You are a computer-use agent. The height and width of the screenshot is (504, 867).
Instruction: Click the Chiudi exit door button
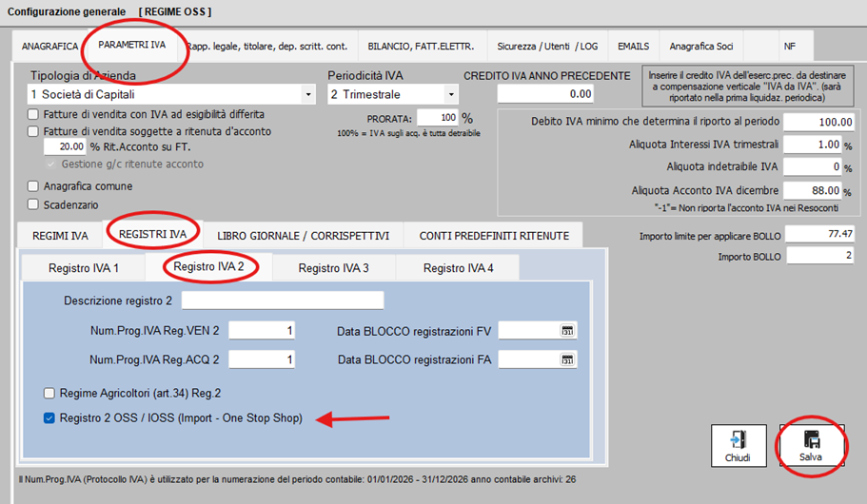coord(739,445)
